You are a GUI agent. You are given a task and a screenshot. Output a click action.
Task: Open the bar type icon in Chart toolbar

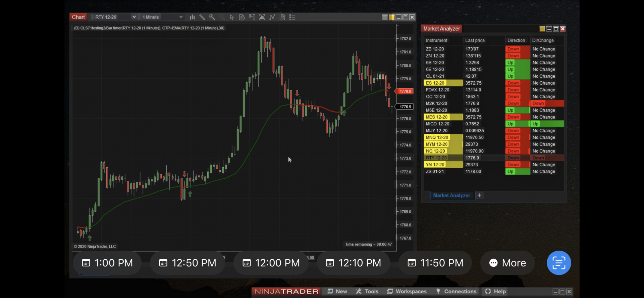[192, 17]
